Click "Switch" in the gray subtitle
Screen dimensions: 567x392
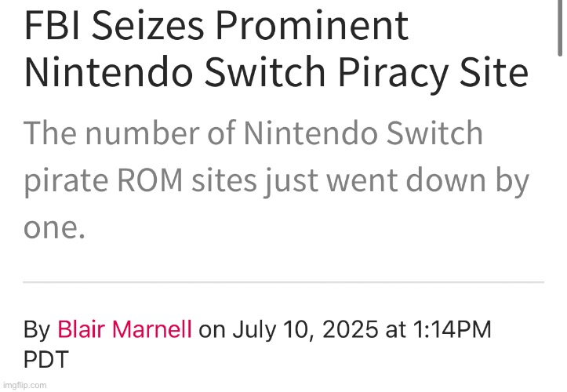[x=434, y=132]
